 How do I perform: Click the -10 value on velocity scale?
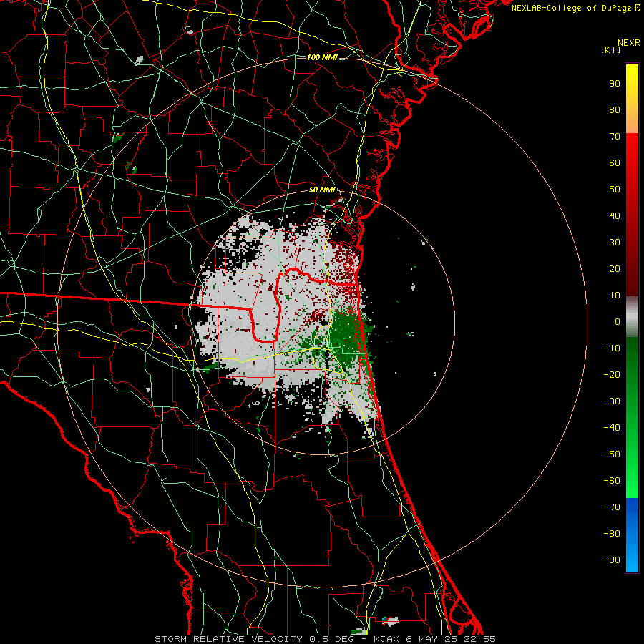click(612, 348)
